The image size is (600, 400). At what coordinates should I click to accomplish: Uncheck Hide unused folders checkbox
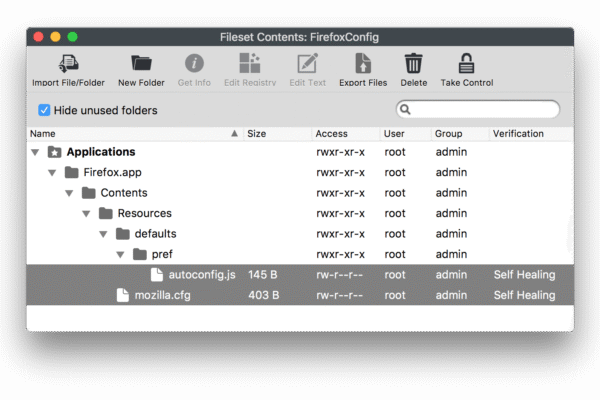click(44, 110)
